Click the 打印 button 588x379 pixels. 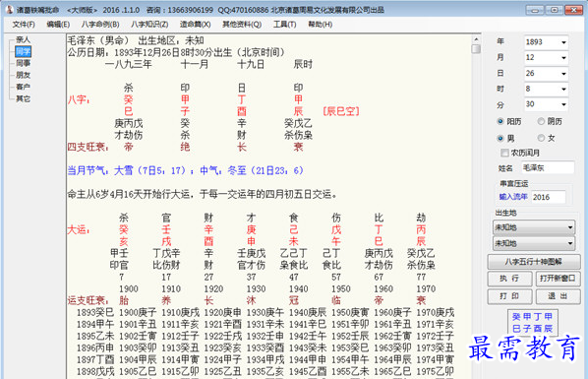509,296
